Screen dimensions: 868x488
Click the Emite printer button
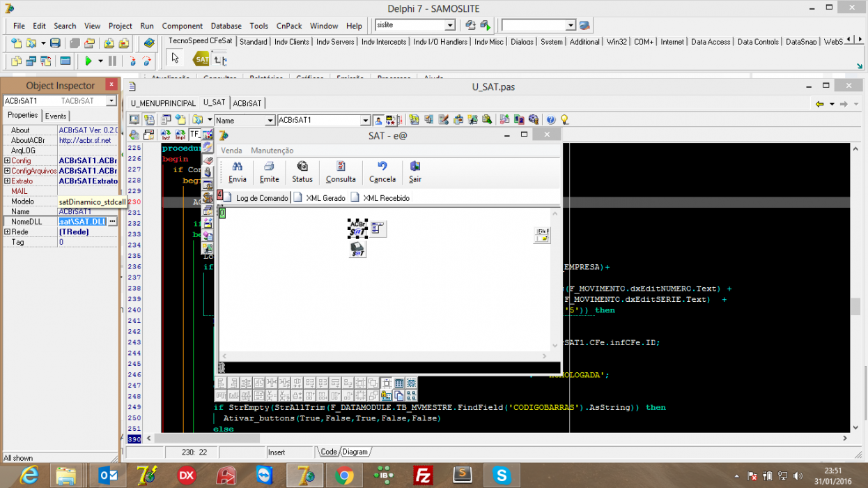[x=269, y=171]
